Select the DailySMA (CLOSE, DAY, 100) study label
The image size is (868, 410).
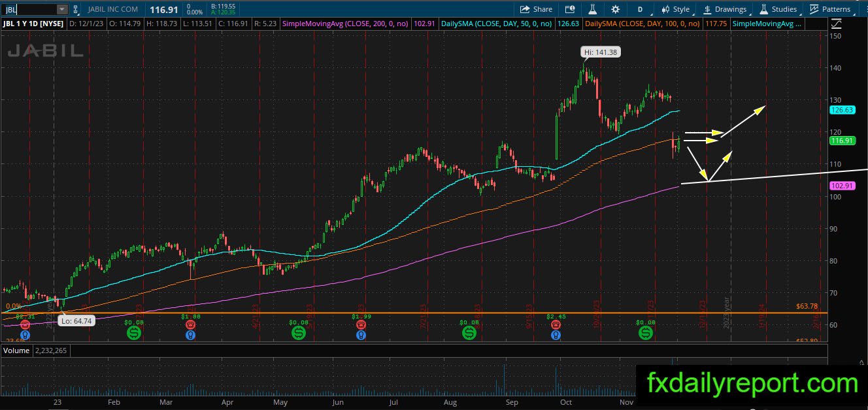642,24
